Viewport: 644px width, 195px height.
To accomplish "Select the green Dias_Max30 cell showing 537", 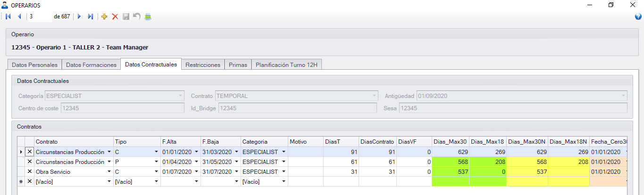I will [450, 172].
